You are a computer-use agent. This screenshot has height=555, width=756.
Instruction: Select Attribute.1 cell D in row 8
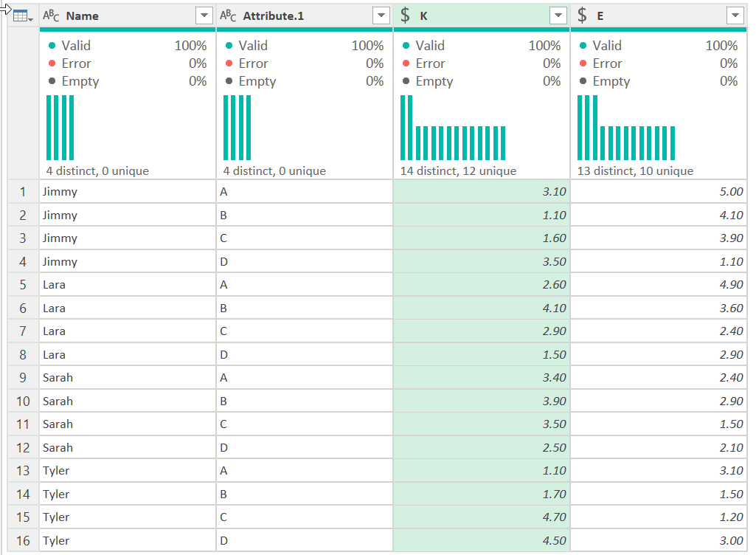click(304, 355)
